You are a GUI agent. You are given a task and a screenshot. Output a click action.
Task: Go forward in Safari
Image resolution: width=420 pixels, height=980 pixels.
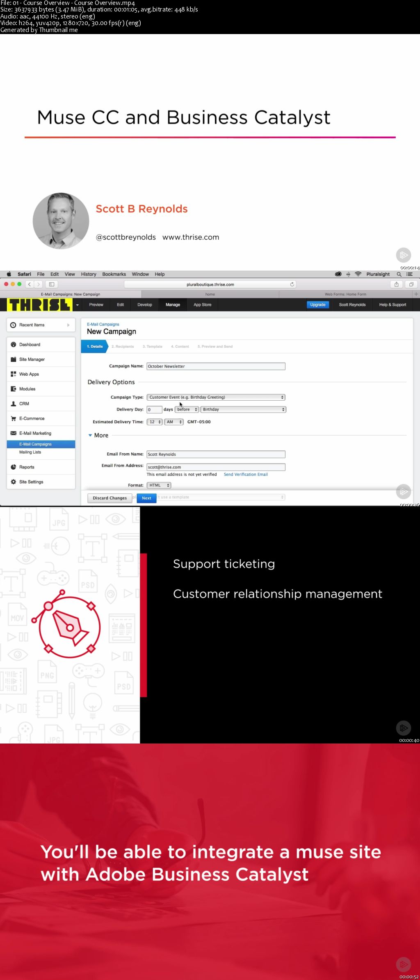[x=39, y=284]
